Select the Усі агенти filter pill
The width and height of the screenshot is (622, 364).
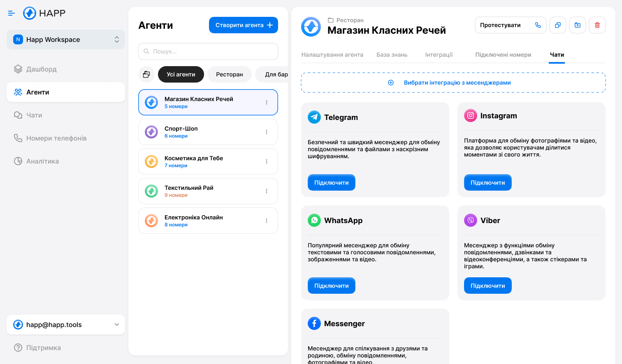point(181,74)
